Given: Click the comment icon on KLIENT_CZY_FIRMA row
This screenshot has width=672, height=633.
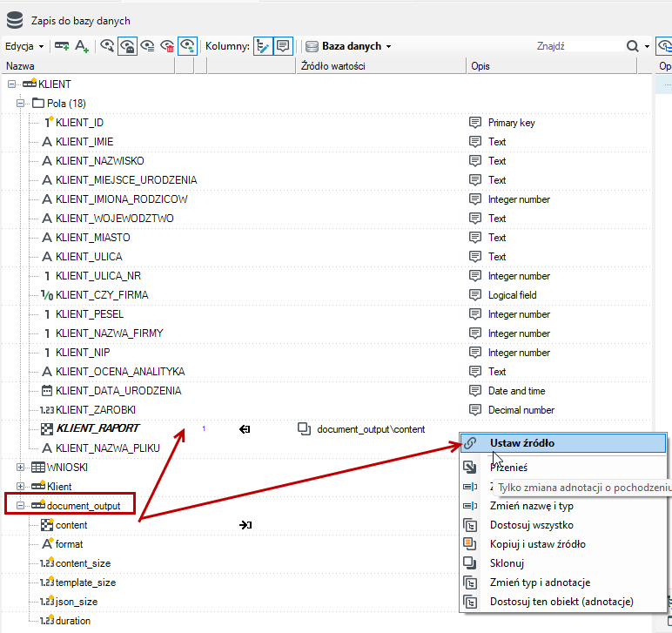Looking at the screenshot, I should tap(475, 295).
